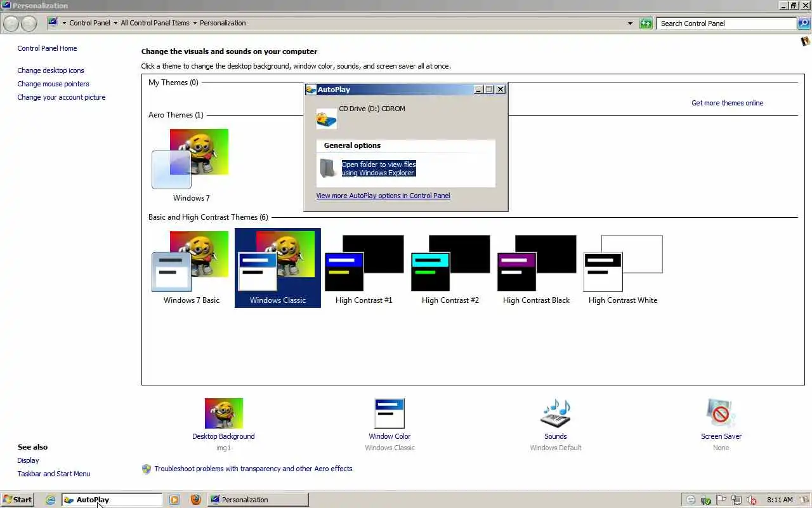
Task: Open the Screen Saver icon
Action: click(721, 413)
